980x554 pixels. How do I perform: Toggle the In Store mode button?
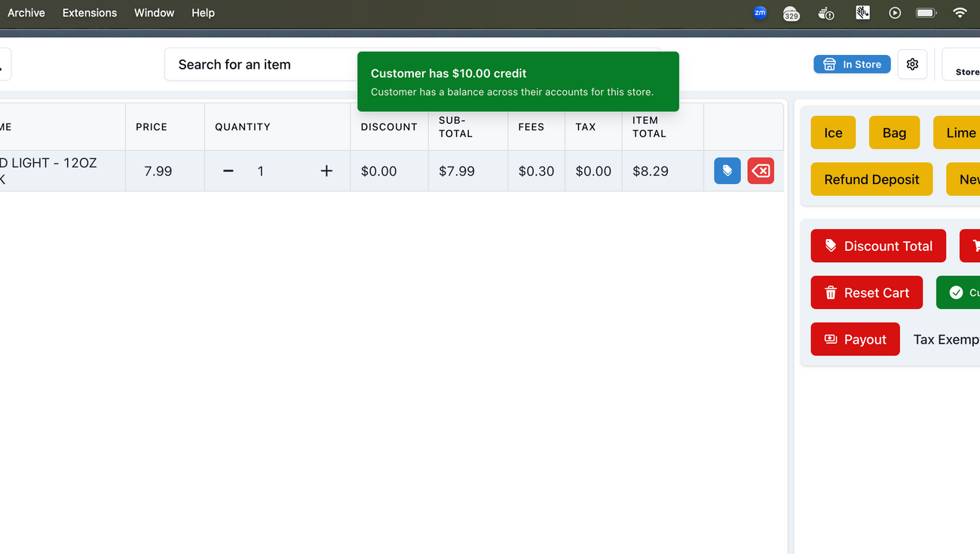point(852,65)
